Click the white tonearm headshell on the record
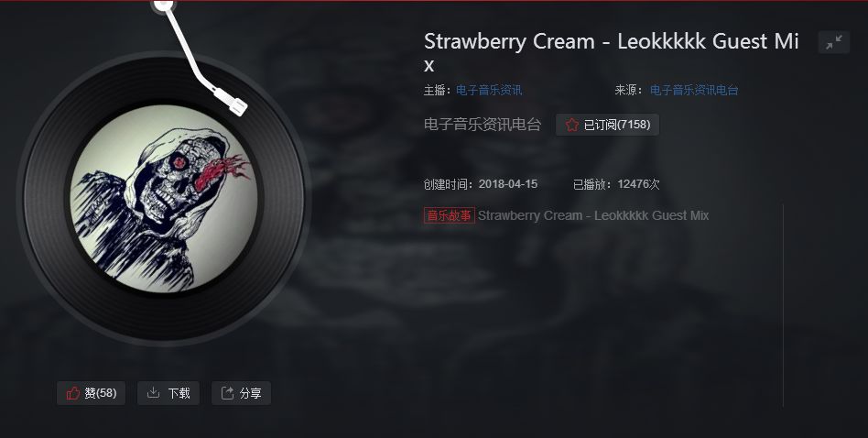The image size is (868, 438). [x=231, y=102]
